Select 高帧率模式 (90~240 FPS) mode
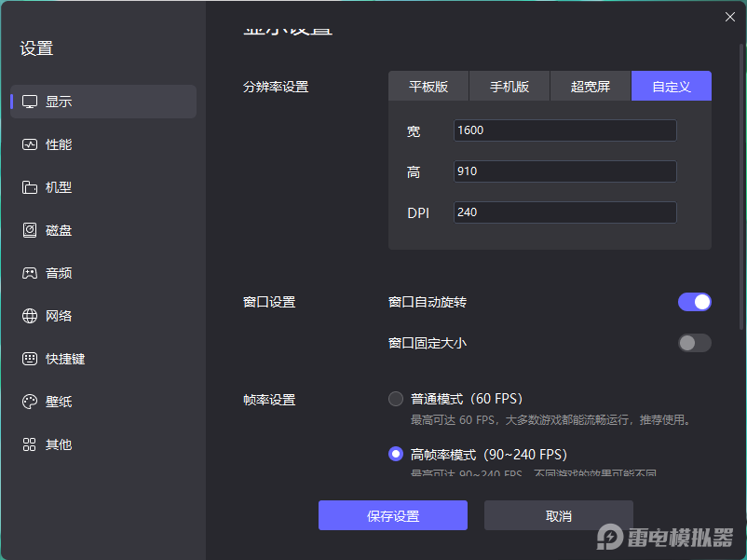This screenshot has height=560, width=747. (x=395, y=454)
